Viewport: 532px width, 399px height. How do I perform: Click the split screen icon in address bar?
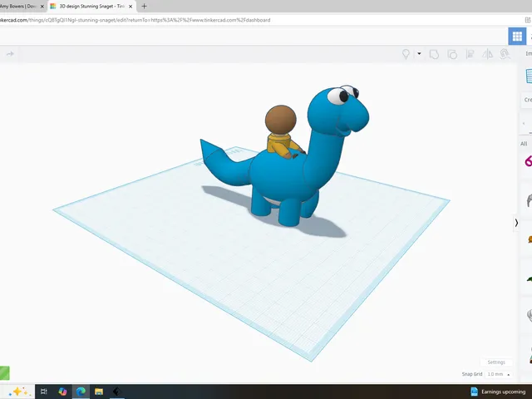(x=528, y=20)
